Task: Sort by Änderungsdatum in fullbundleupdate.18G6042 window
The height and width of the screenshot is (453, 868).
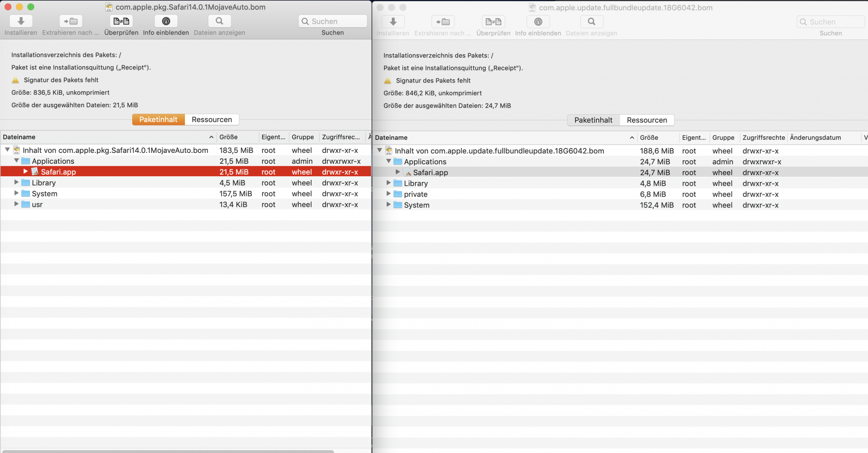Action: pyautogui.click(x=824, y=138)
